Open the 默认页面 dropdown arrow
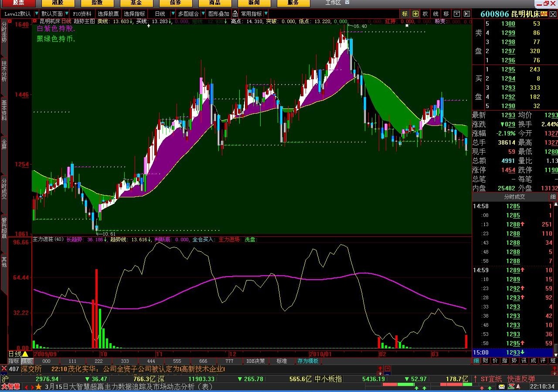 [67, 14]
